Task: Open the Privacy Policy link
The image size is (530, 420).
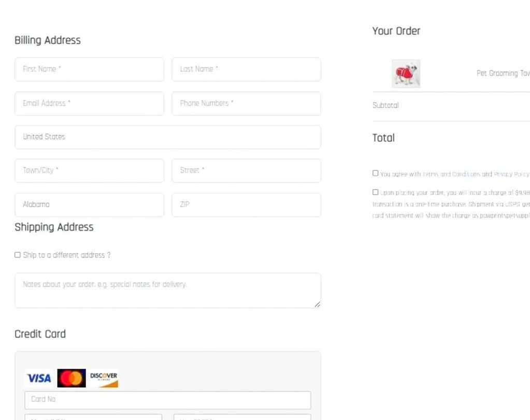Action: click(511, 175)
